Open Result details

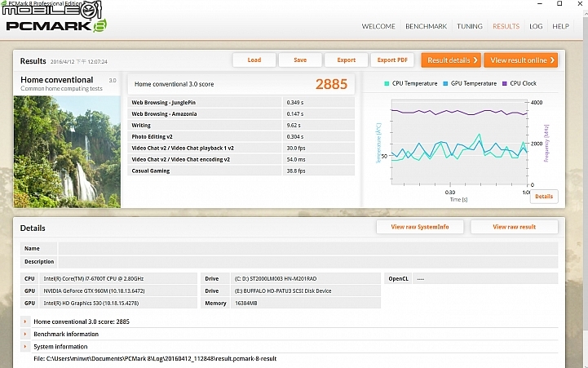[451, 60]
